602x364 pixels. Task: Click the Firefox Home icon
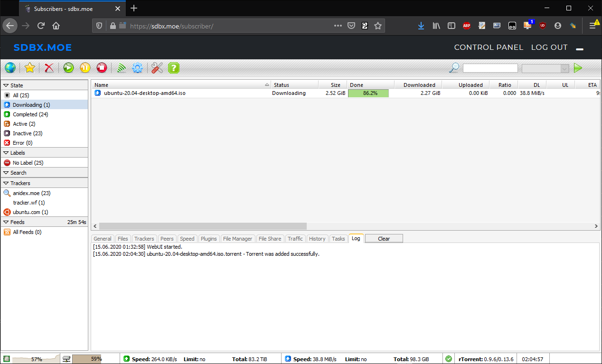56,26
